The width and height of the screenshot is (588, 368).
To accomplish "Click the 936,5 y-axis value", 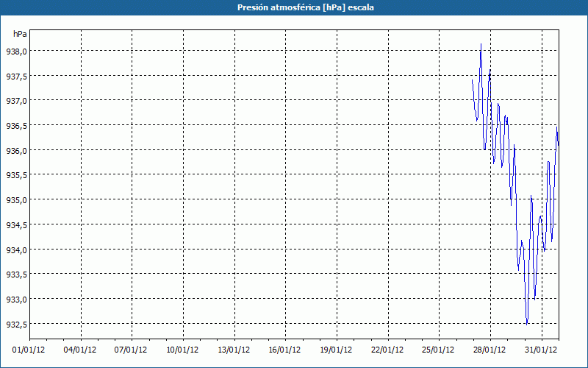I will tap(16, 127).
